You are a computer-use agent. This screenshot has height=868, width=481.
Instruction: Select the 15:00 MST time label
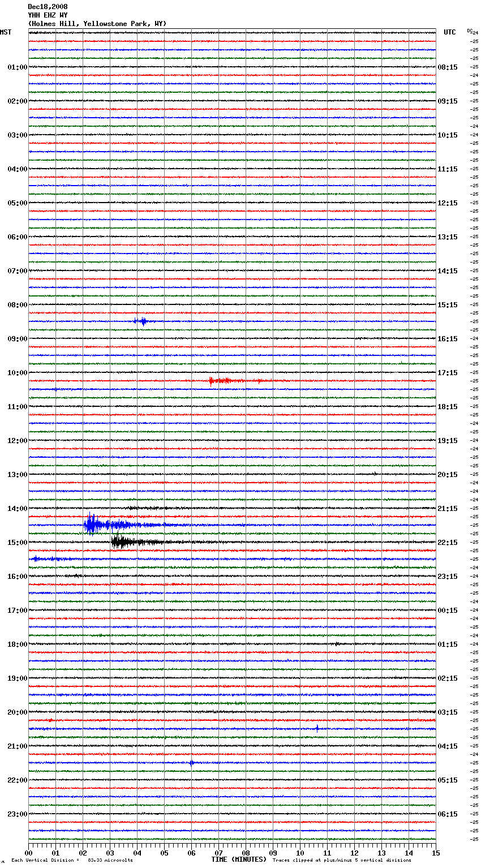click(18, 543)
